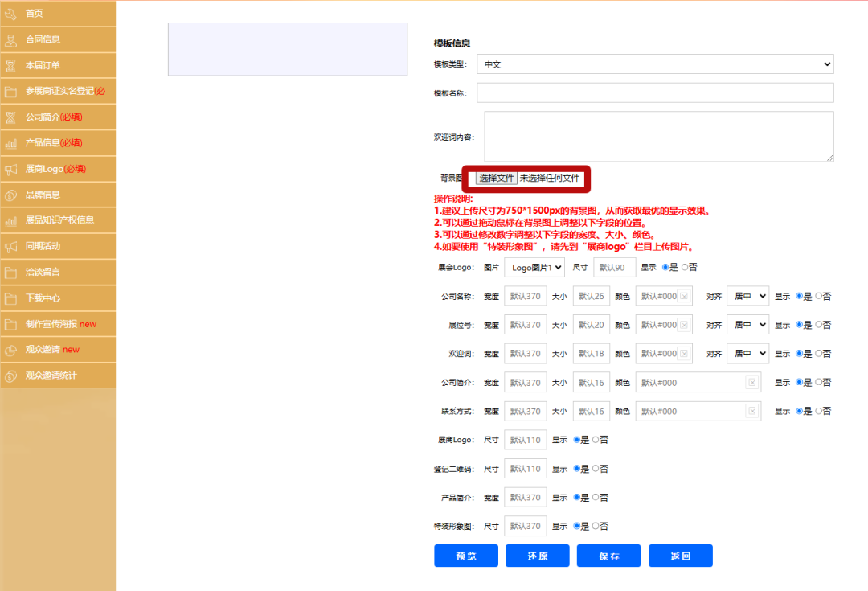
Task: Click the 产品简介 width field
Action: coord(526,498)
